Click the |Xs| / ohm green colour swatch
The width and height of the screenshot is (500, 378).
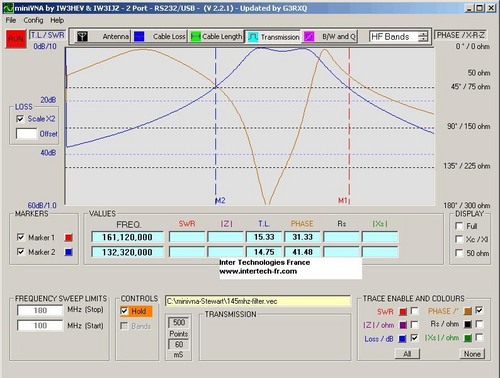click(x=468, y=338)
